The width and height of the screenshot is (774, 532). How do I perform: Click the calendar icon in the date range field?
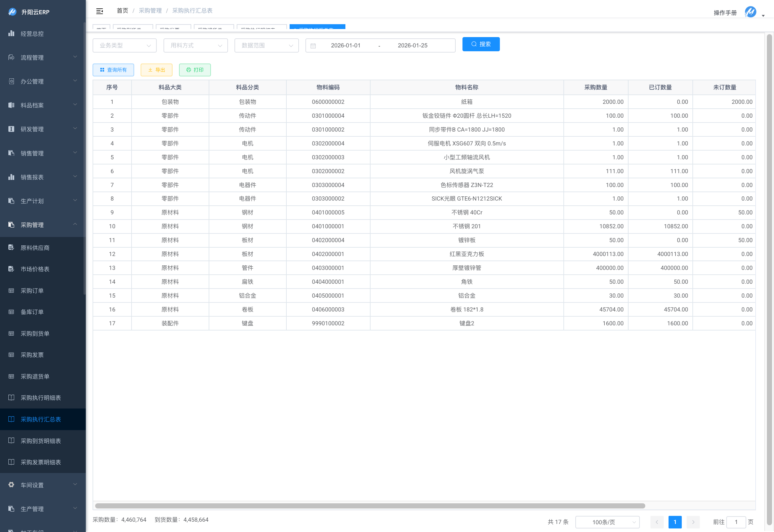pyautogui.click(x=313, y=46)
